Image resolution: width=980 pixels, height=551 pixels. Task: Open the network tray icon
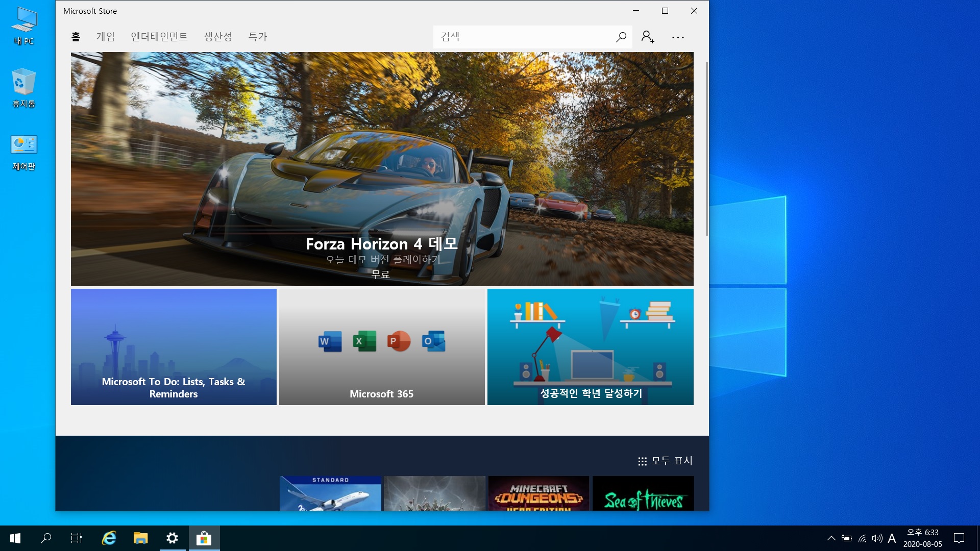(862, 538)
